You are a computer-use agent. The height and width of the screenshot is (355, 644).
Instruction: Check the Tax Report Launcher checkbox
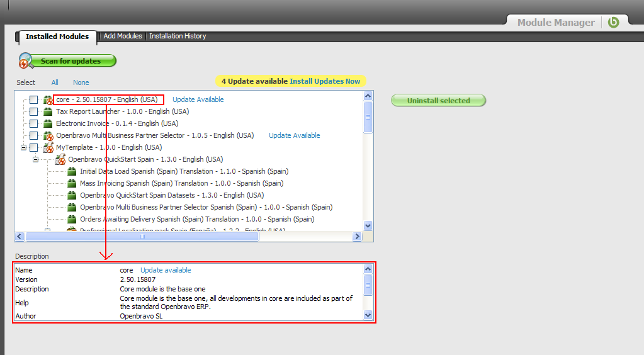click(33, 111)
